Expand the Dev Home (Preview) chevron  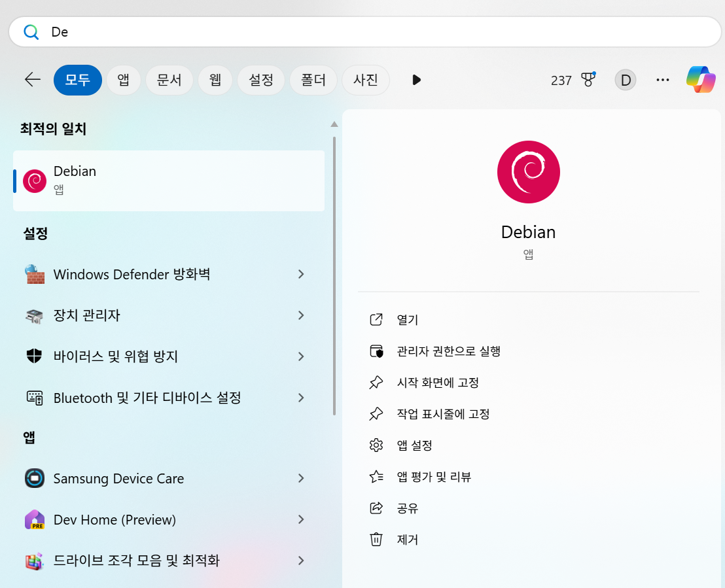tap(301, 519)
